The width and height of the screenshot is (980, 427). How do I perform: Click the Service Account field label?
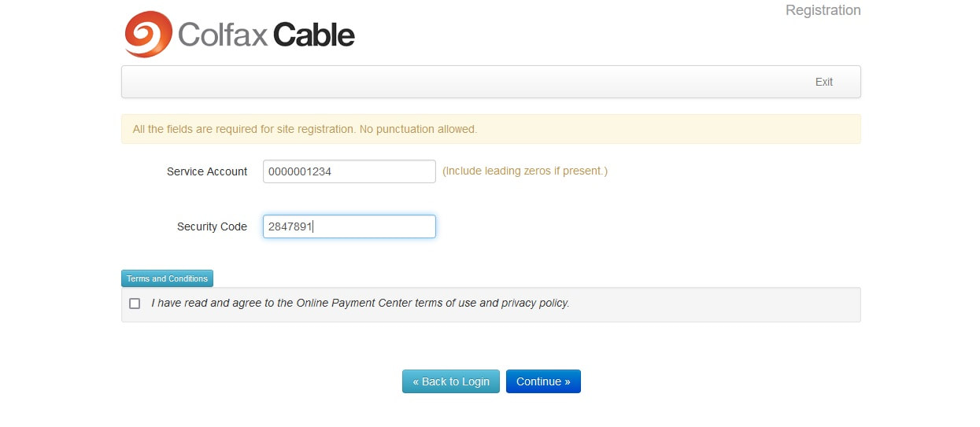207,171
